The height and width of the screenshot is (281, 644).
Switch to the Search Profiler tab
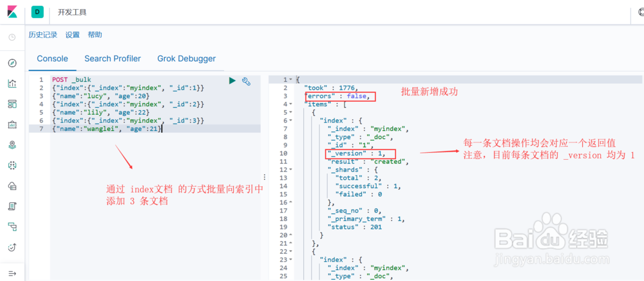pyautogui.click(x=113, y=59)
